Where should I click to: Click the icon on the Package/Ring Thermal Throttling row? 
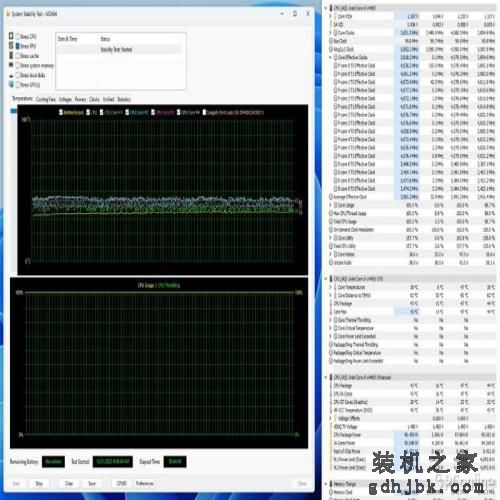[331, 344]
